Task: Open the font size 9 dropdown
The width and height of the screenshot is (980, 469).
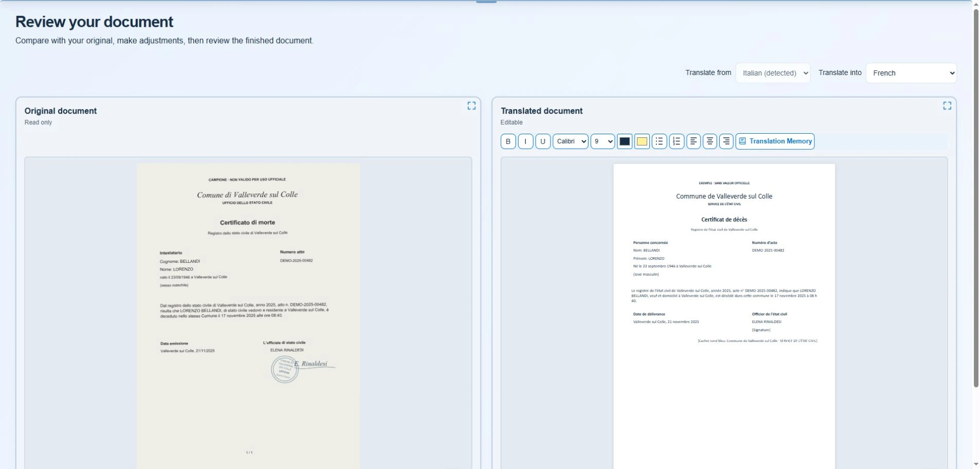Action: tap(602, 141)
